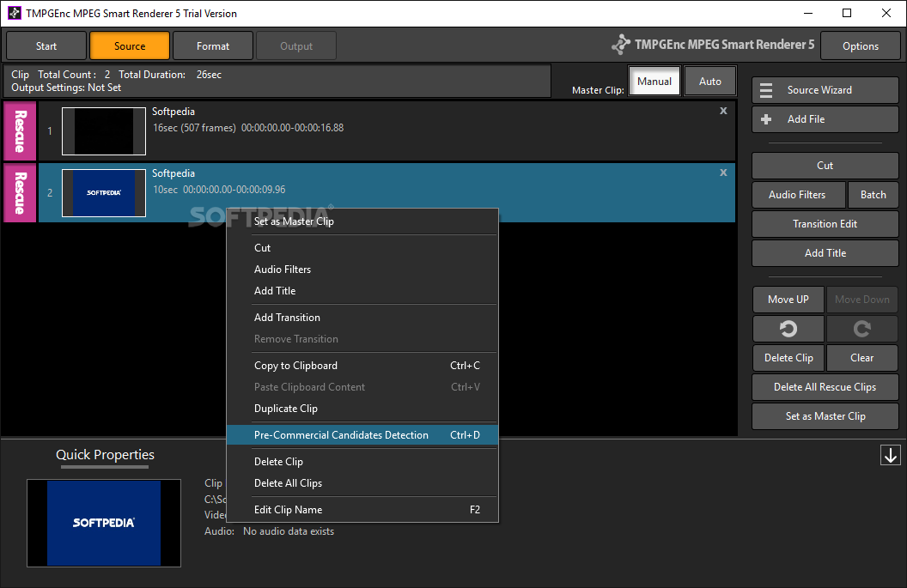The width and height of the screenshot is (907, 588).
Task: Click the redo arrow icon button
Action: (x=861, y=329)
